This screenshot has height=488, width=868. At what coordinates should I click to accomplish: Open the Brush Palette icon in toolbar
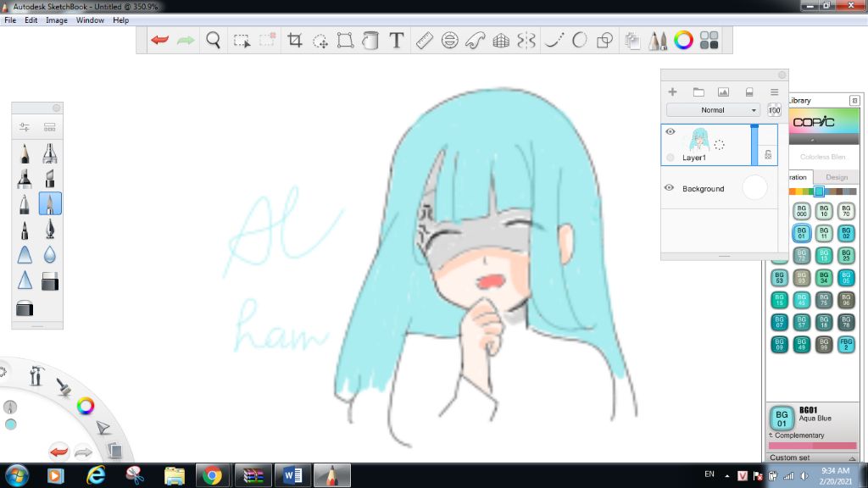[x=658, y=41]
